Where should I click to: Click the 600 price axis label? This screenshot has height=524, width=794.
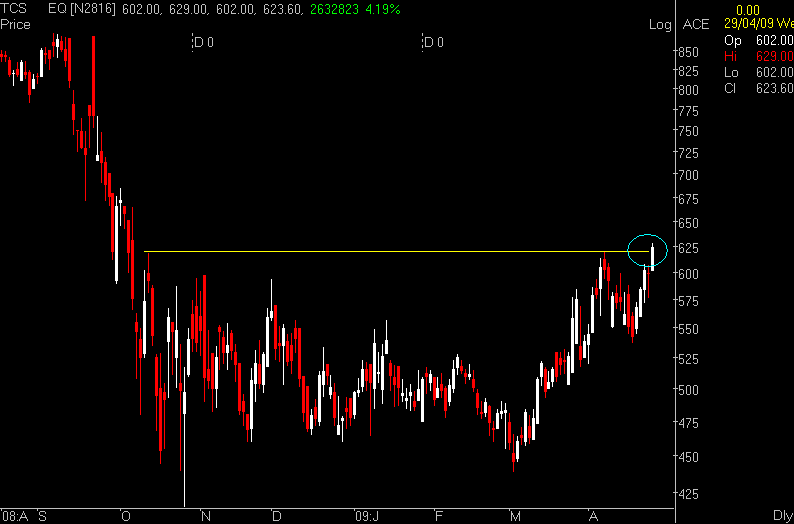coord(688,274)
